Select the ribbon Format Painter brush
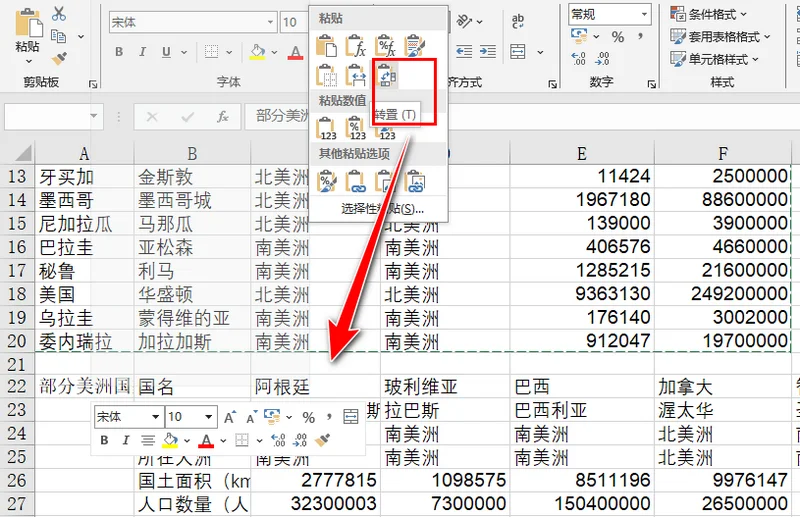800x517 pixels. [59, 59]
